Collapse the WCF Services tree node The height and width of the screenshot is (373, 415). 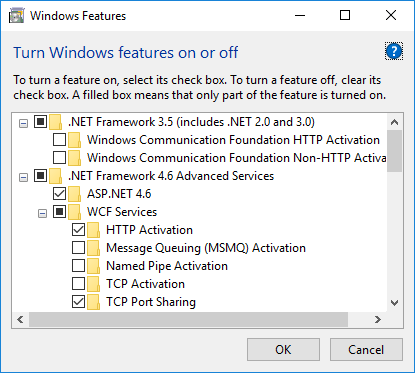[x=42, y=213]
